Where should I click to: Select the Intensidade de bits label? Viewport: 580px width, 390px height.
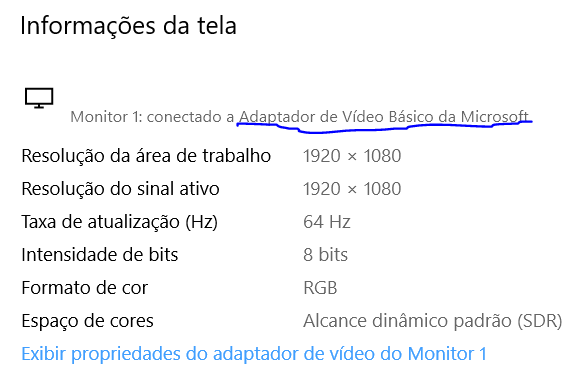click(x=100, y=255)
